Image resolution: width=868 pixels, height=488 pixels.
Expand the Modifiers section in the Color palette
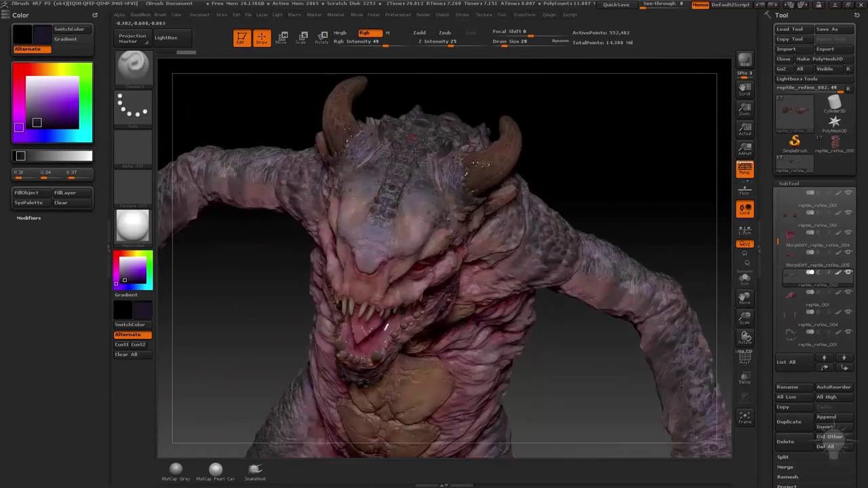point(28,218)
